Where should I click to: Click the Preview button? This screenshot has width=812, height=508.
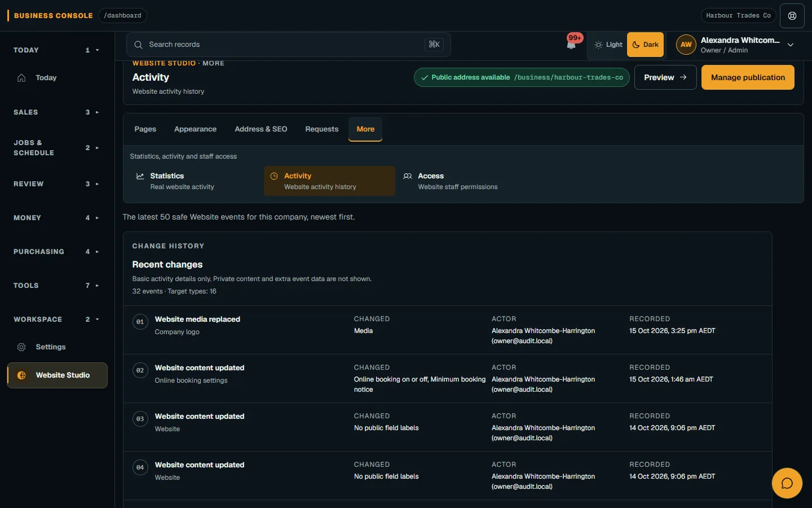(x=665, y=77)
